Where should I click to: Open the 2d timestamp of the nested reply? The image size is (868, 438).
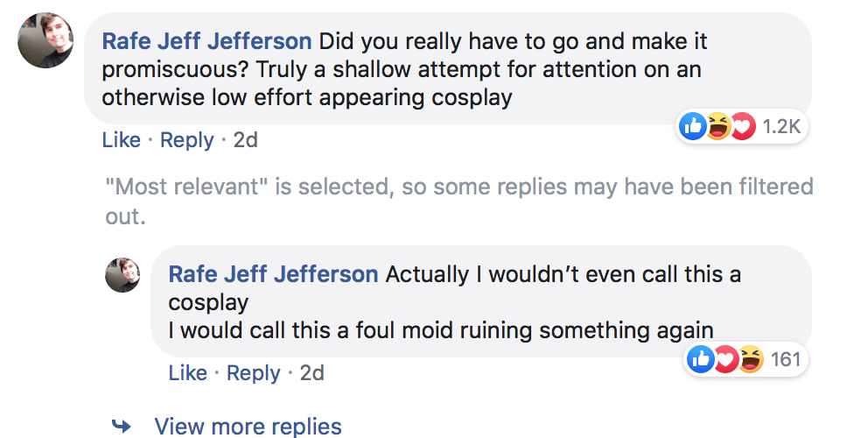[312, 372]
